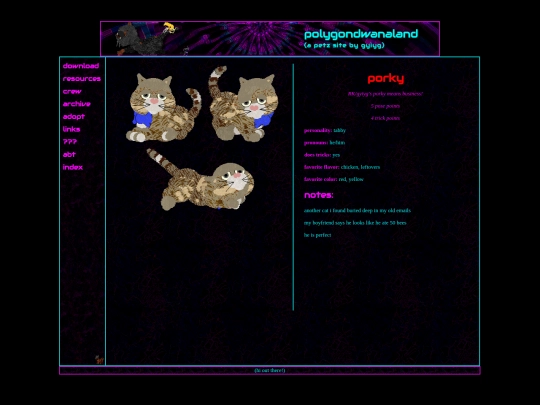Click the red porky heading
This screenshot has width=540, height=405.
click(x=385, y=79)
